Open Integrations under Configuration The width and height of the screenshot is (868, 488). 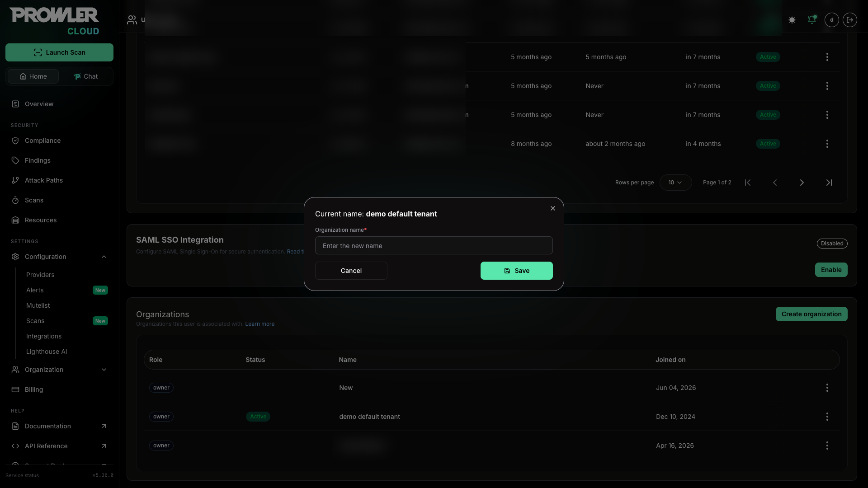point(44,336)
